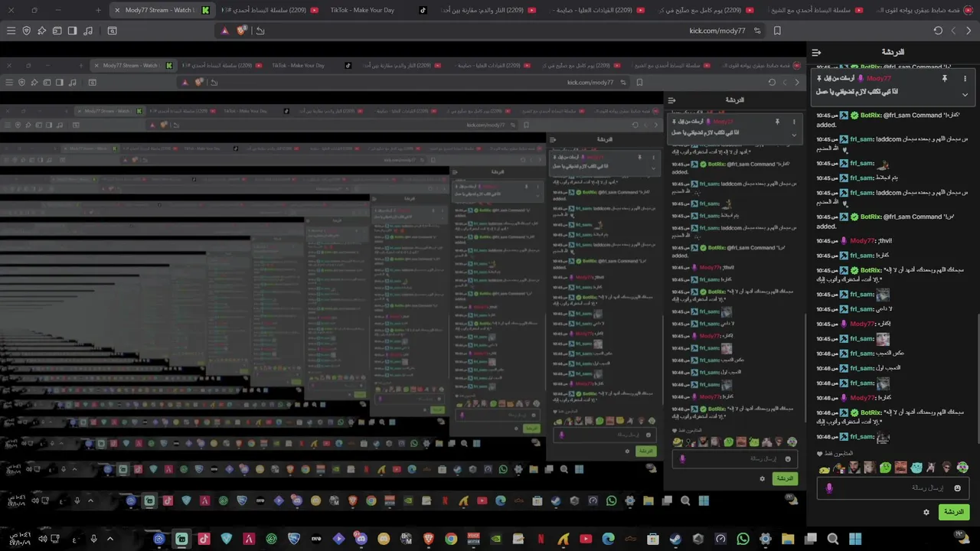Open Google Chrome from the taskbar
Screen dimensions: 980x551
pos(451,539)
